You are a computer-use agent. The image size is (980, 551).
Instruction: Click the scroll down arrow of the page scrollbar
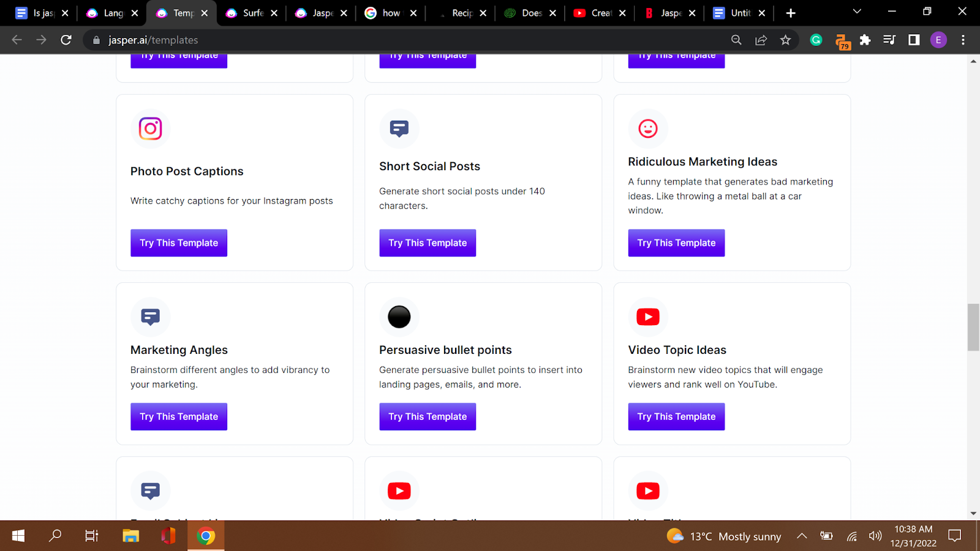click(973, 514)
